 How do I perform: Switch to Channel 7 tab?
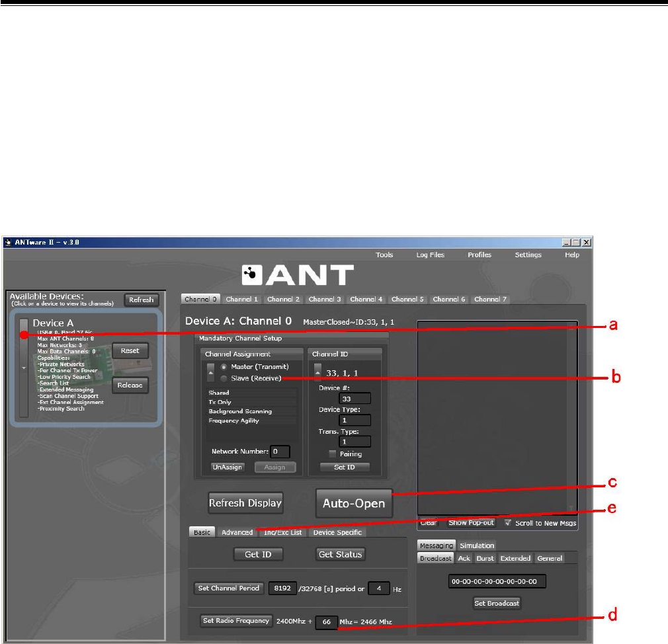tap(490, 299)
